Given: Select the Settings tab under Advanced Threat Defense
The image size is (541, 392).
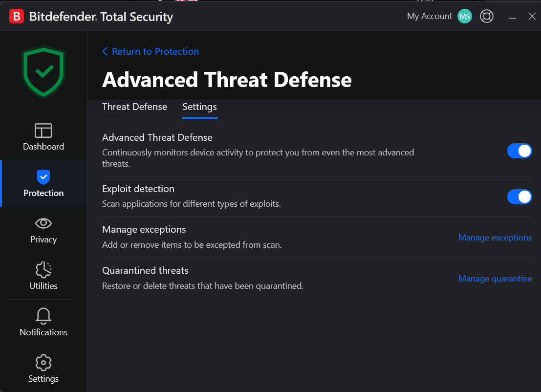Looking at the screenshot, I should (x=199, y=107).
